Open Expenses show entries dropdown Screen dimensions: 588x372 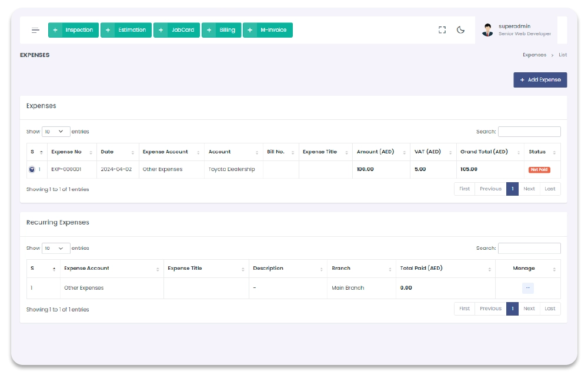(56, 132)
